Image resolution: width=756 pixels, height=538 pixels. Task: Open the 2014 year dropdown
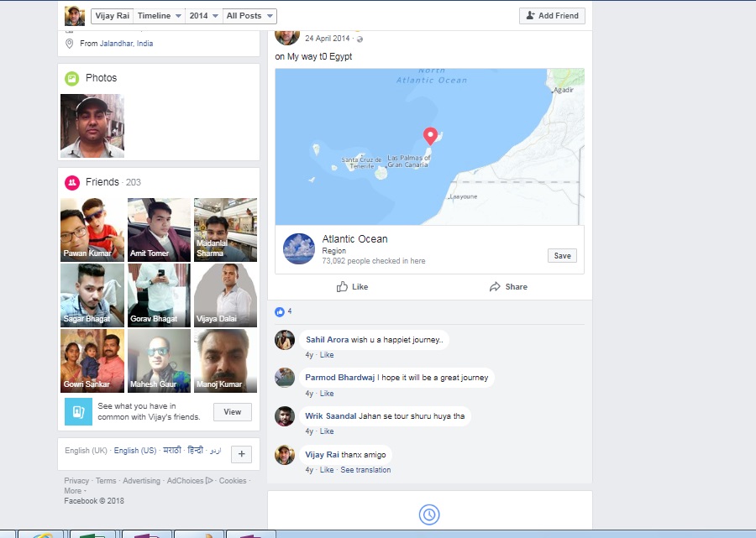(203, 16)
